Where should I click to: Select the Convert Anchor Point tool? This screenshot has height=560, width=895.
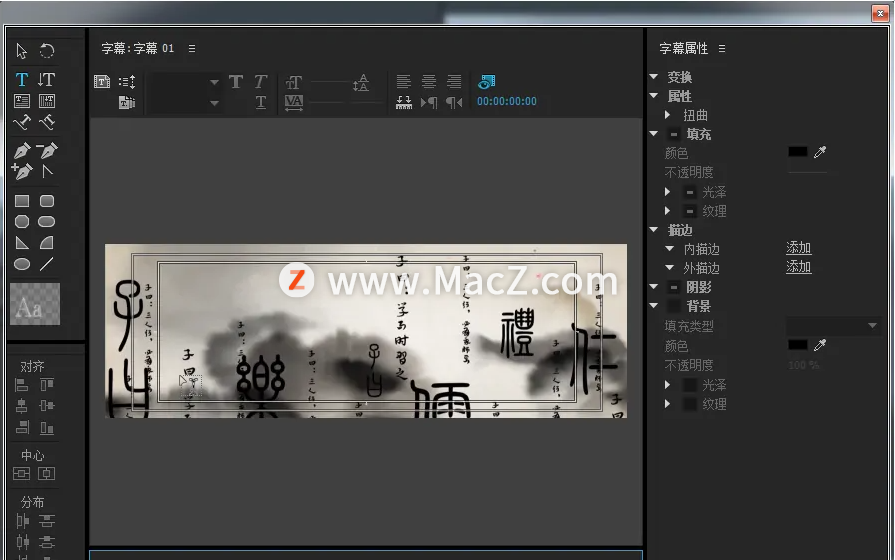tap(47, 171)
